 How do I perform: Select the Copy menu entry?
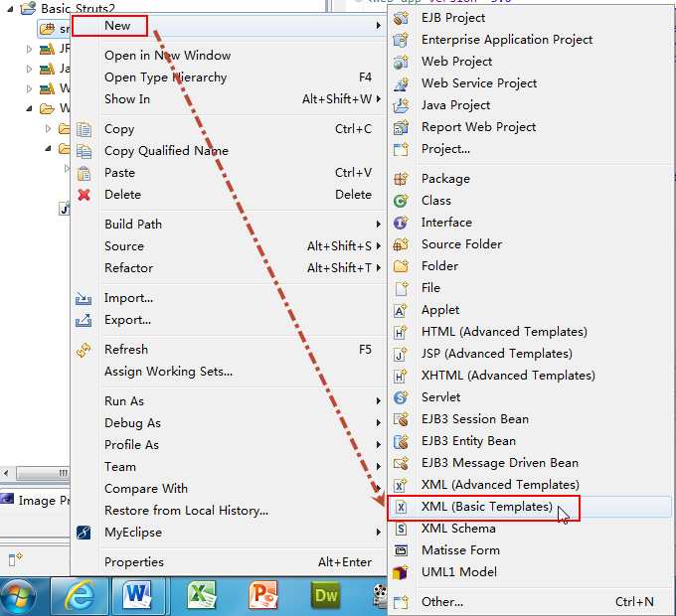(x=119, y=129)
